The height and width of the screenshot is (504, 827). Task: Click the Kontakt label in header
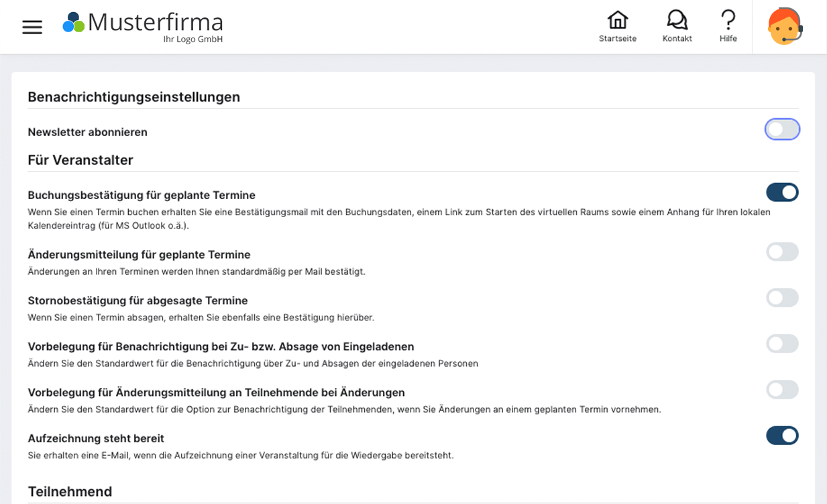click(x=677, y=39)
